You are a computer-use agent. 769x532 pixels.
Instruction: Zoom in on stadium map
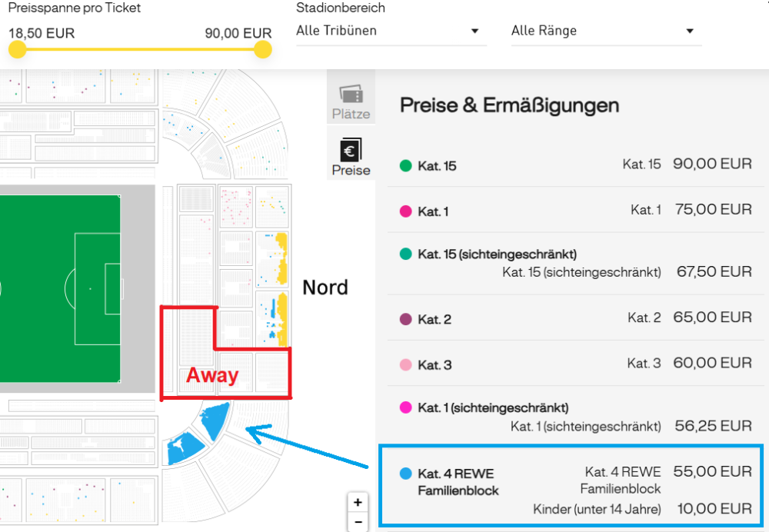358,503
